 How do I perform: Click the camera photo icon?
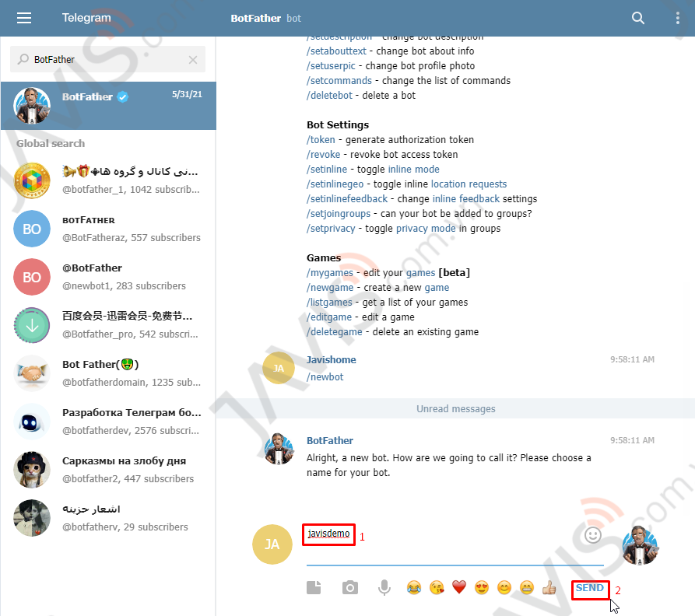[x=349, y=588]
